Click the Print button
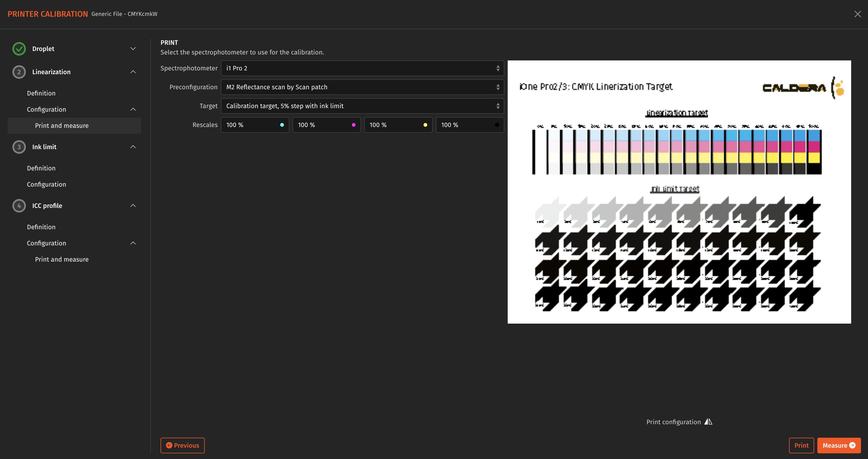Screen dimensions: 868x459 click(801, 445)
